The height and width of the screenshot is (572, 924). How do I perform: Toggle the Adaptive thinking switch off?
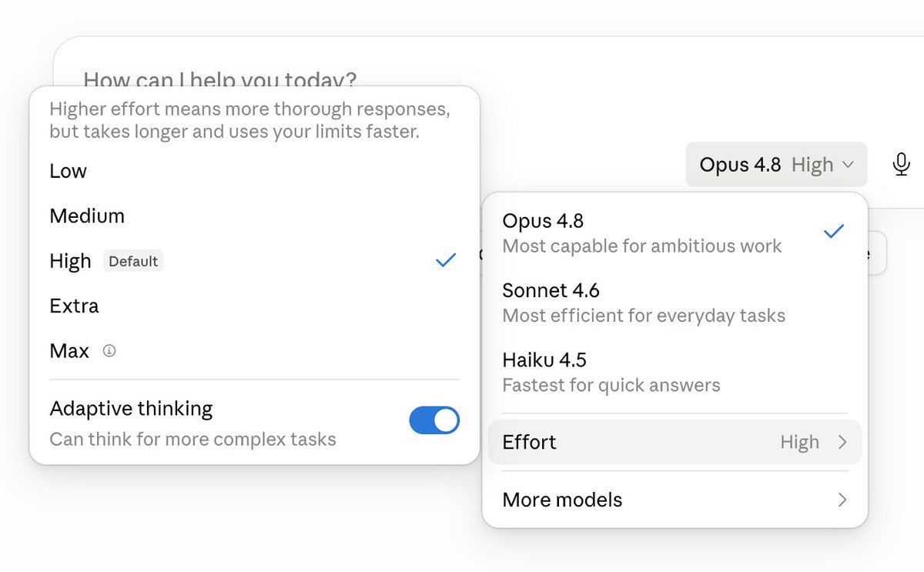pyautogui.click(x=434, y=420)
